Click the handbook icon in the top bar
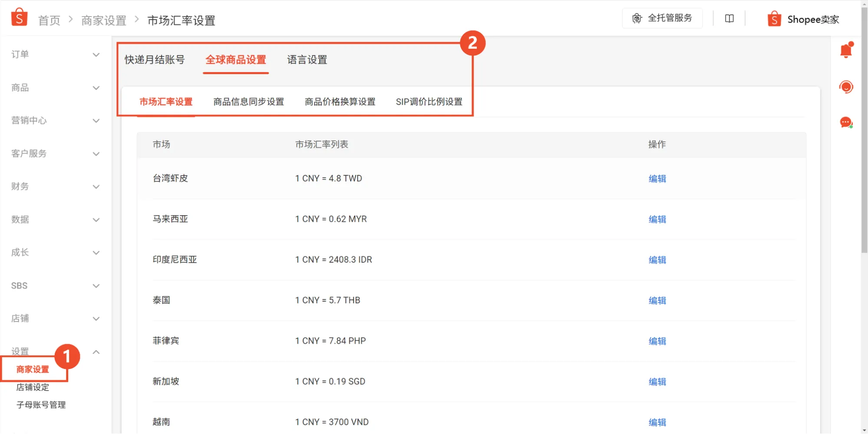Viewport: 868px width, 434px height. pyautogui.click(x=729, y=18)
